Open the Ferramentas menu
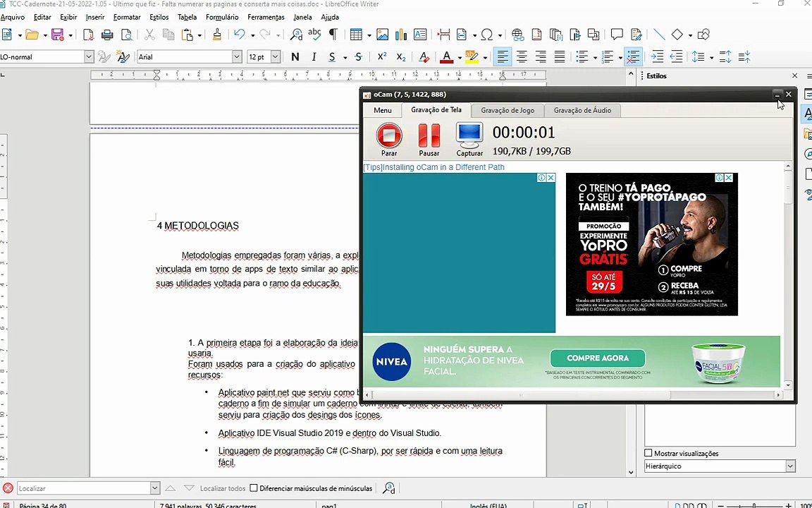Viewport: 812px width, 508px height. tap(266, 17)
